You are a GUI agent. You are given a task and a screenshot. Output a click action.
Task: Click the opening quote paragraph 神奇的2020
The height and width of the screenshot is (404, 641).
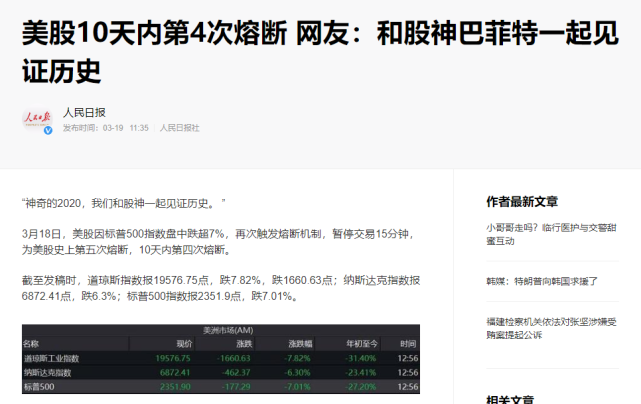124,203
